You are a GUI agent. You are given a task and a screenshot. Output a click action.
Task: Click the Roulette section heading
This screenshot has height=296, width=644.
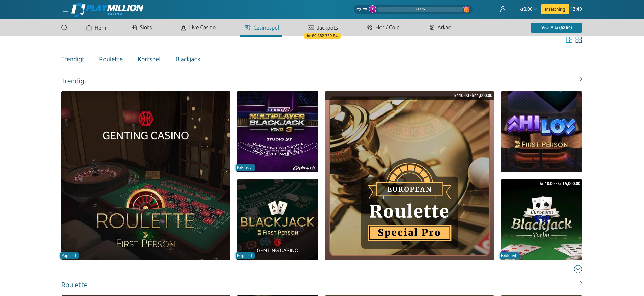click(x=74, y=285)
